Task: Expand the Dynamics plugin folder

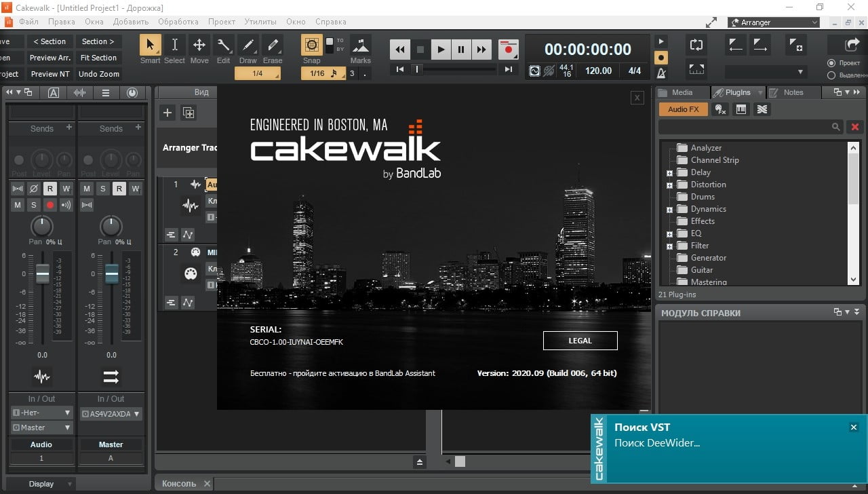Action: point(669,209)
